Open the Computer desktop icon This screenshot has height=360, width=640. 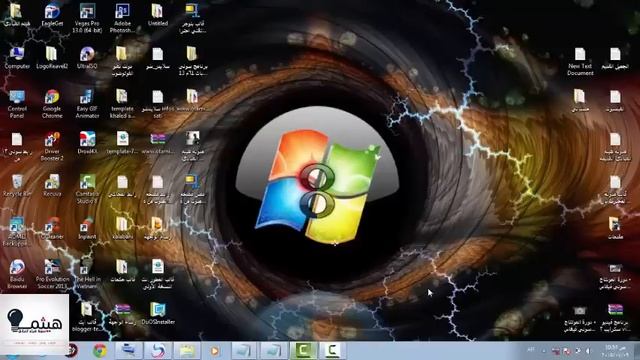coord(17,58)
